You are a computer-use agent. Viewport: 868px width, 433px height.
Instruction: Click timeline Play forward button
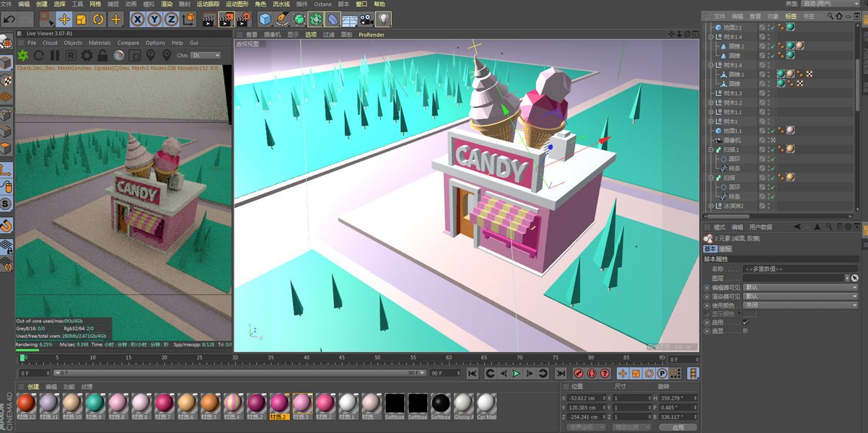point(516,373)
